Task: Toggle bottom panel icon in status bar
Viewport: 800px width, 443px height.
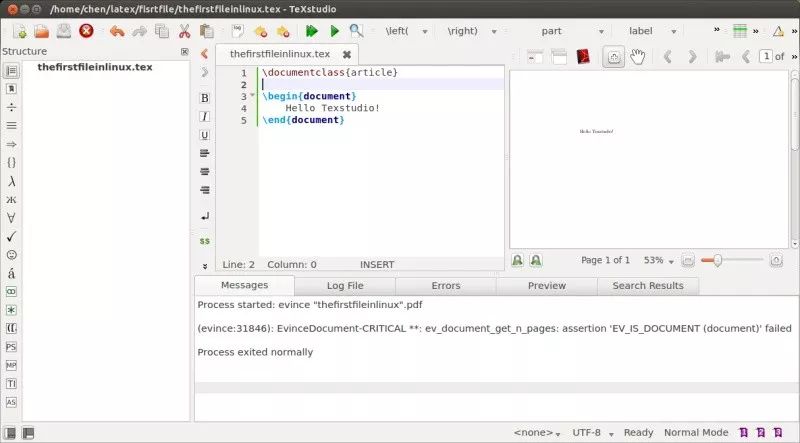Action: pos(28,433)
